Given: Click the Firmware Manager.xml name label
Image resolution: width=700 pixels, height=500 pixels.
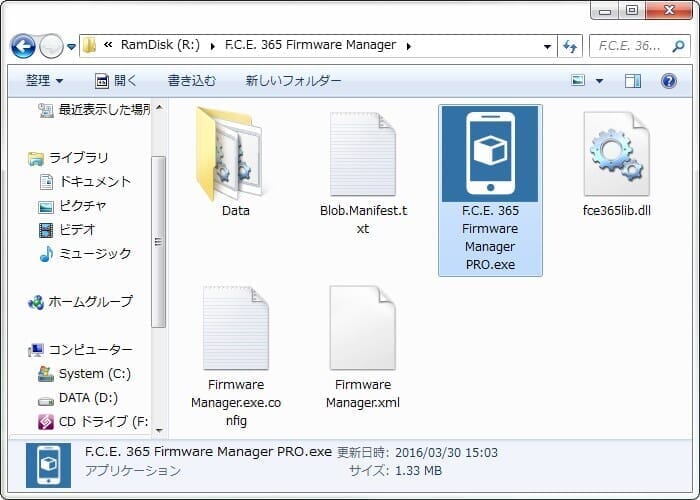Looking at the screenshot, I should pyautogui.click(x=362, y=394).
